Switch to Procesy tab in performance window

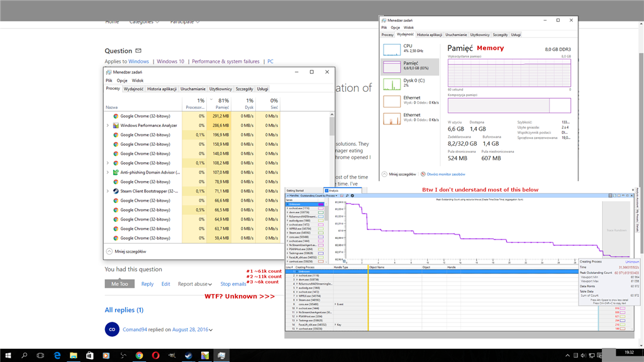pyautogui.click(x=387, y=35)
